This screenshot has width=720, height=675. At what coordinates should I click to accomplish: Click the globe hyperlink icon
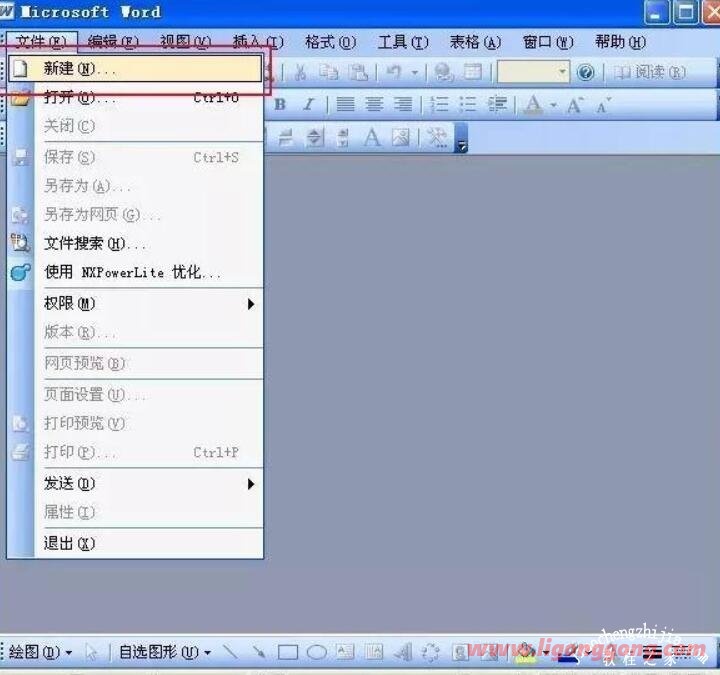(444, 72)
